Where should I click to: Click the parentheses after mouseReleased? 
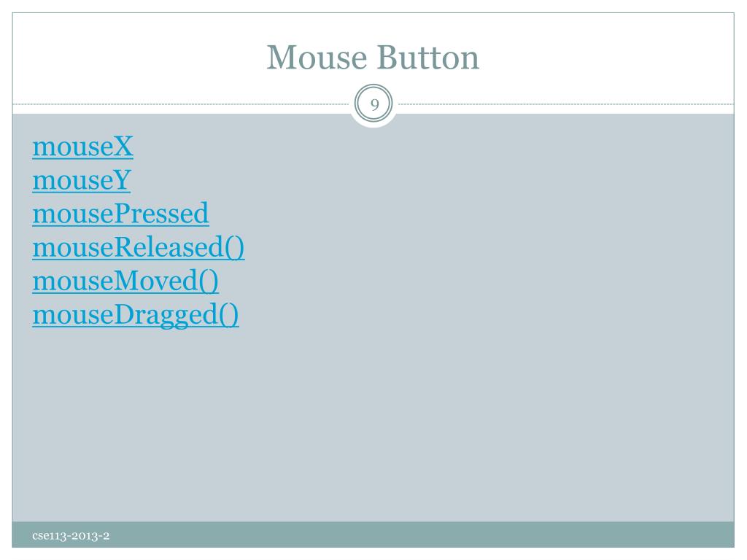pyautogui.click(x=234, y=248)
